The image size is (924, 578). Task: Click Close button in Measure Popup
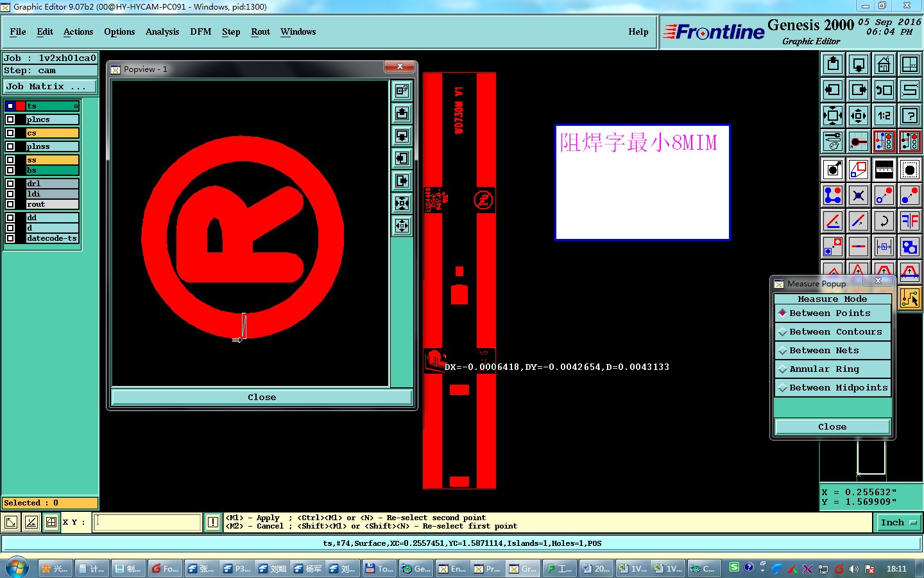[832, 427]
